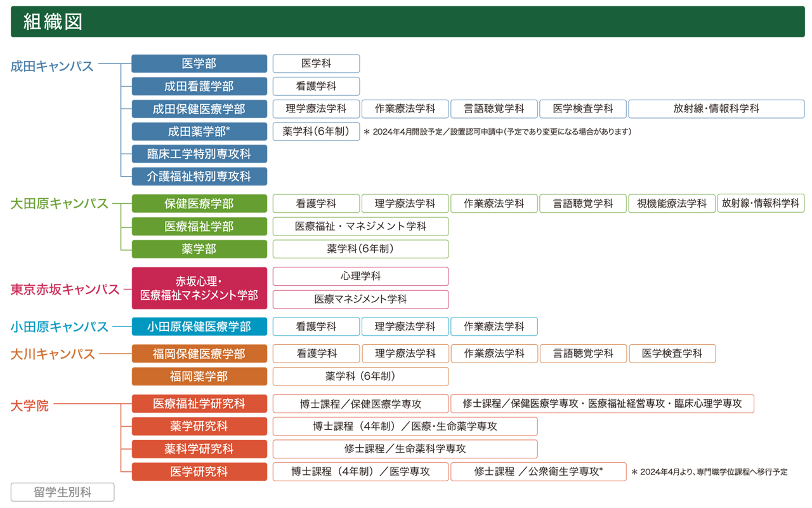Open the 医療マネジメント学科 department link

click(360, 299)
